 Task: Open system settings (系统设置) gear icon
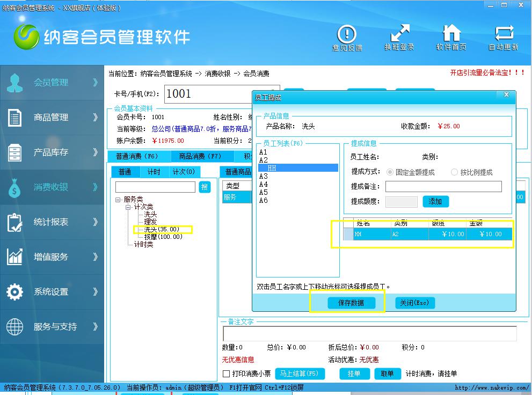14,291
